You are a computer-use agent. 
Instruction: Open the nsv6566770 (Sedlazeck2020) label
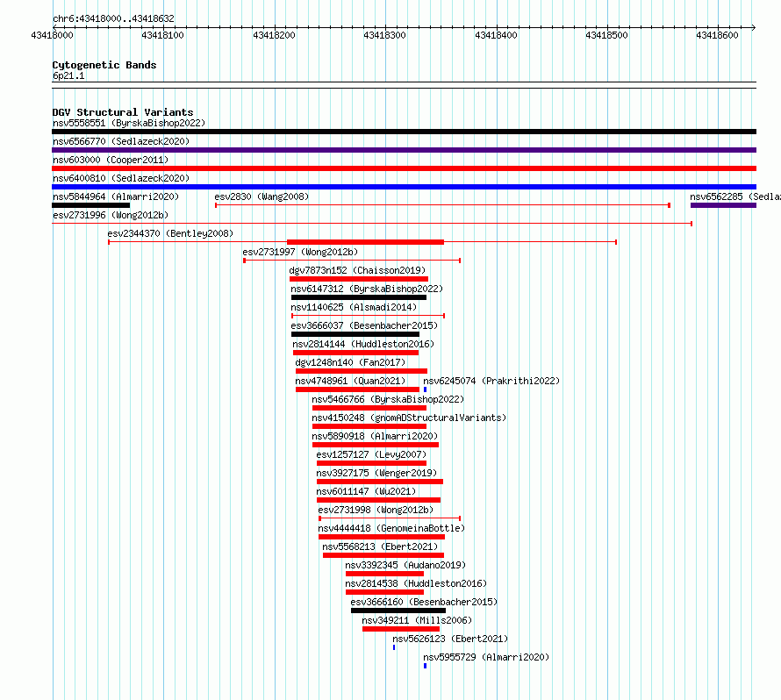pyautogui.click(x=121, y=141)
